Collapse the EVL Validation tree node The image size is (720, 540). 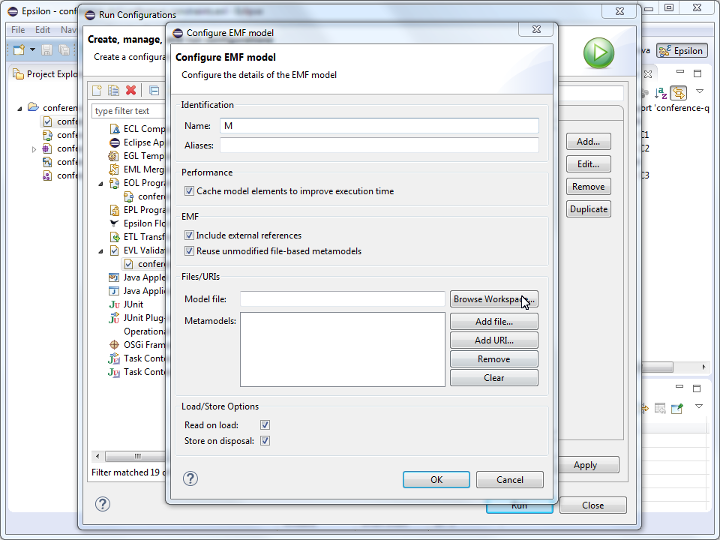(x=101, y=251)
